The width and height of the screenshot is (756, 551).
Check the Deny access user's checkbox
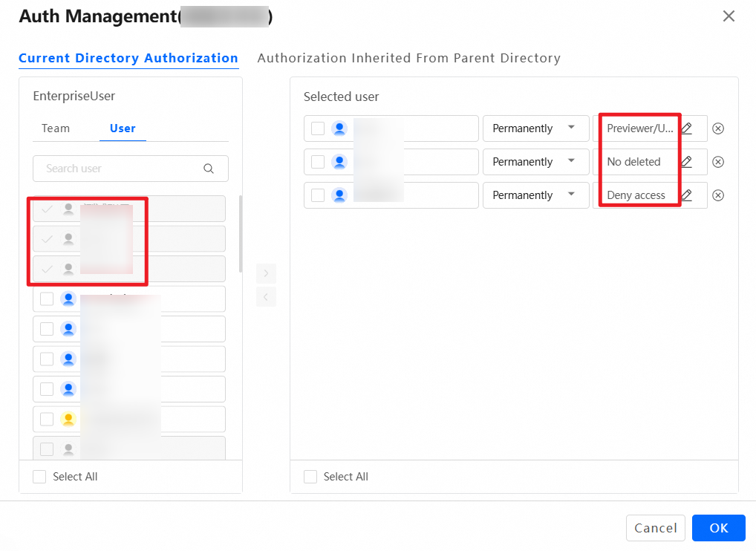tap(318, 195)
